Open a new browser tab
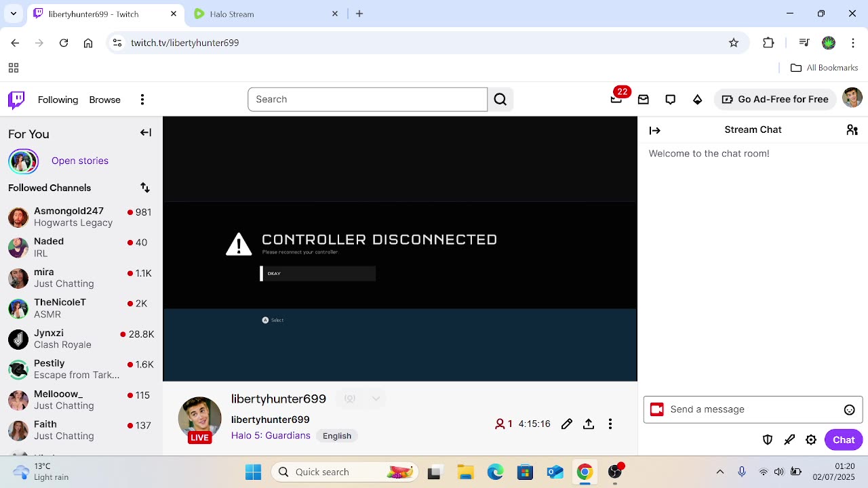The width and height of the screenshot is (868, 488). [359, 14]
